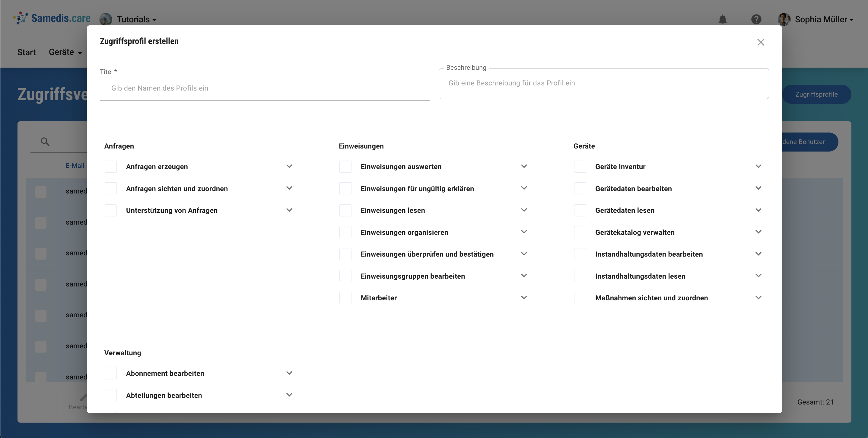Enable the Anfragen sichten und zuordnen checkbox
The height and width of the screenshot is (438, 868).
110,188
